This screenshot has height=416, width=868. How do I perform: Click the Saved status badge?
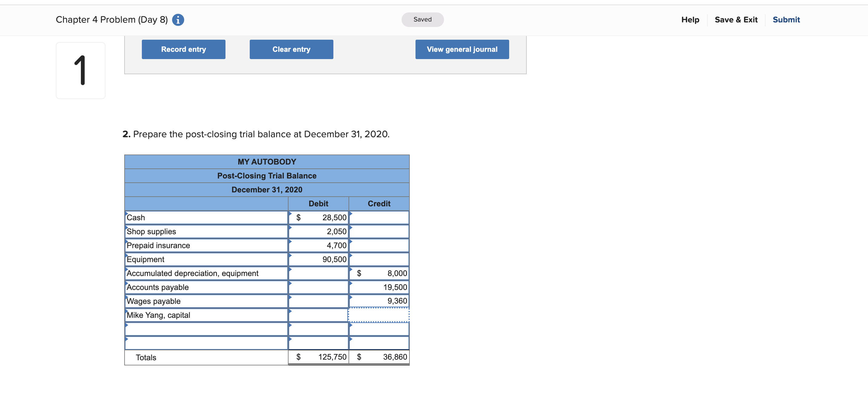click(422, 19)
